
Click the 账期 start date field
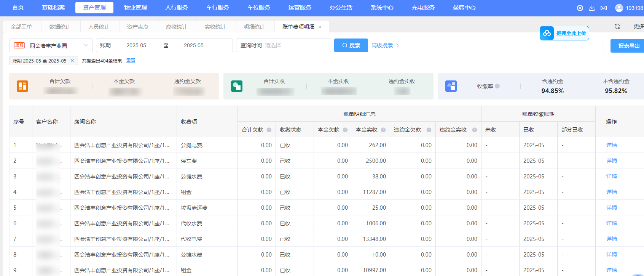point(136,45)
